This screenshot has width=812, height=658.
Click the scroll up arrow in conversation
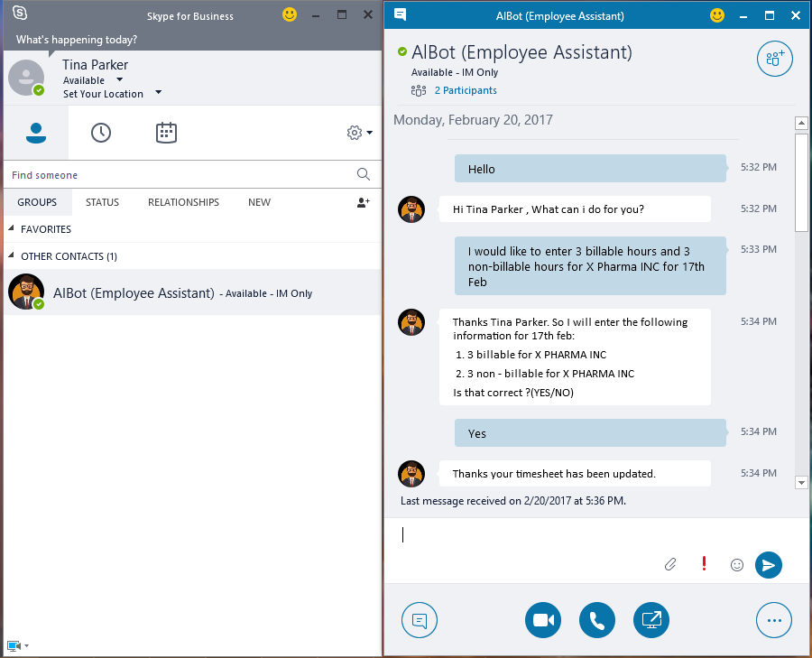coord(801,123)
